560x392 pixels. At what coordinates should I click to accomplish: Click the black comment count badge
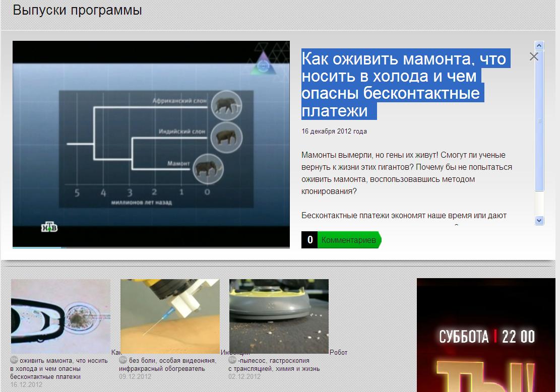pos(309,240)
